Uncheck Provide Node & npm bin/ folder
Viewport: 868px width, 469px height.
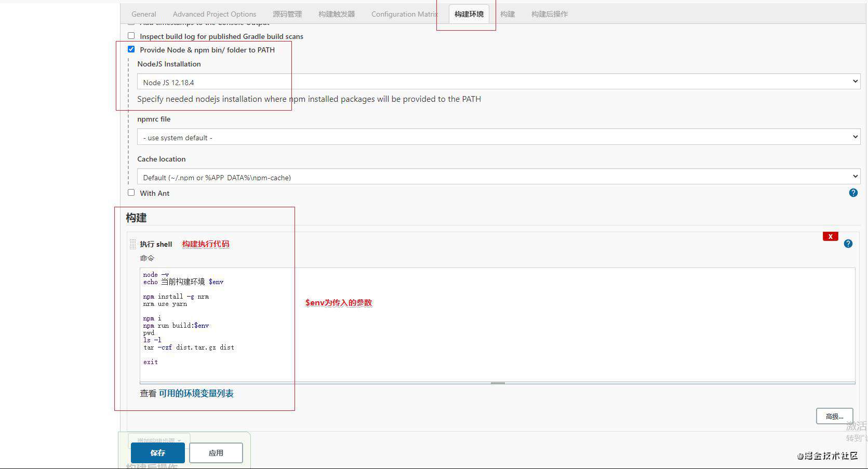tap(131, 49)
